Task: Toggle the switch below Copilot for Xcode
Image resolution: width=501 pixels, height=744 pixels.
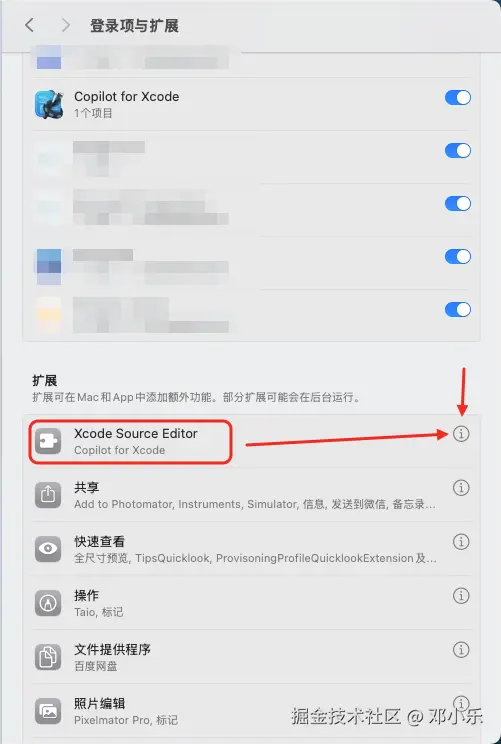Action: [x=458, y=150]
